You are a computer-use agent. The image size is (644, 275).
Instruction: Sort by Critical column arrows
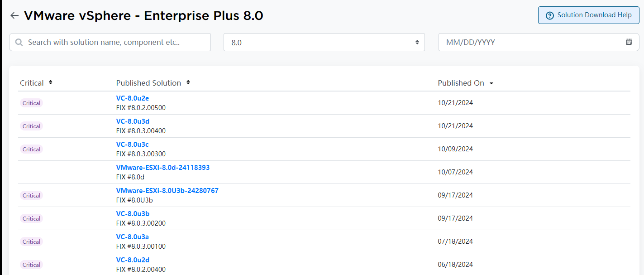[51, 82]
